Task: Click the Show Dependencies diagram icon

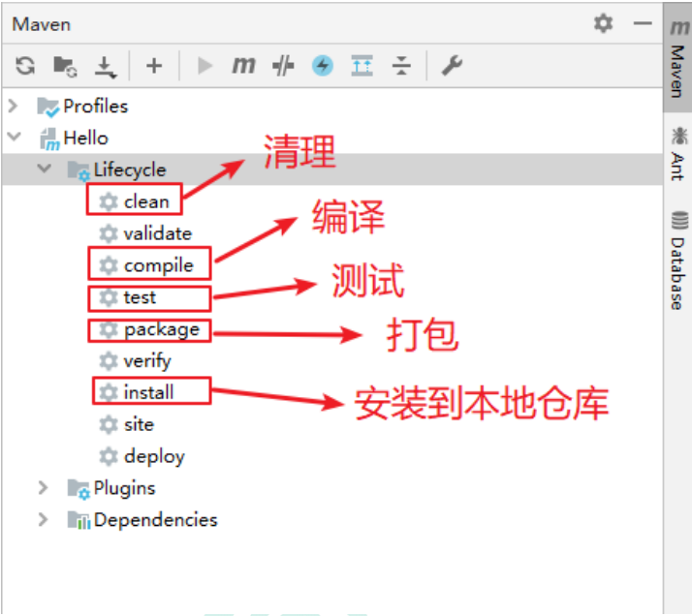Action: (362, 66)
